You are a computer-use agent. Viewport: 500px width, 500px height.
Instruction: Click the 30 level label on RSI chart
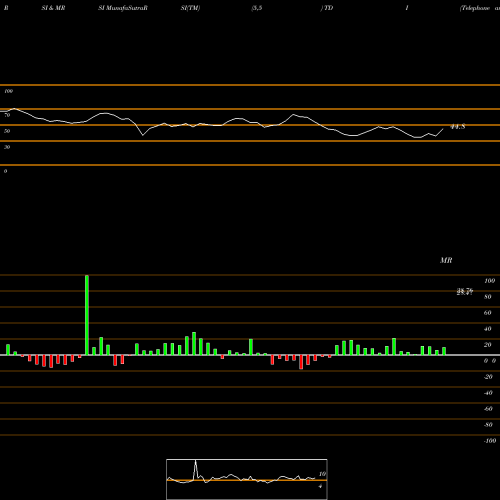7,147
